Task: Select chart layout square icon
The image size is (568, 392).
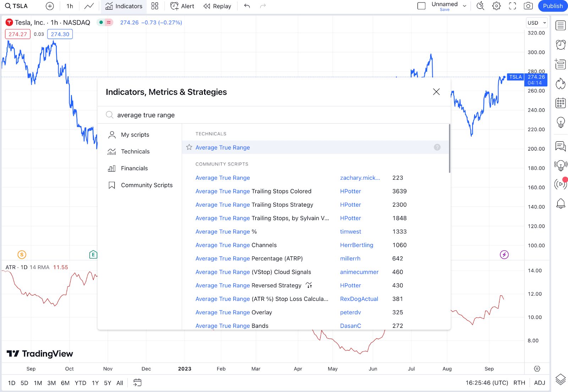Action: point(421,6)
